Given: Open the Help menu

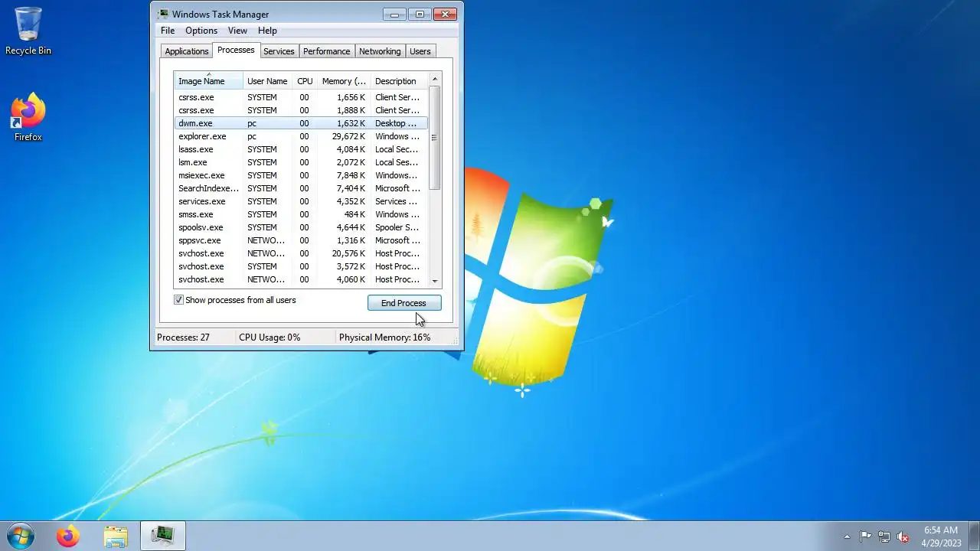Looking at the screenshot, I should click(x=267, y=31).
